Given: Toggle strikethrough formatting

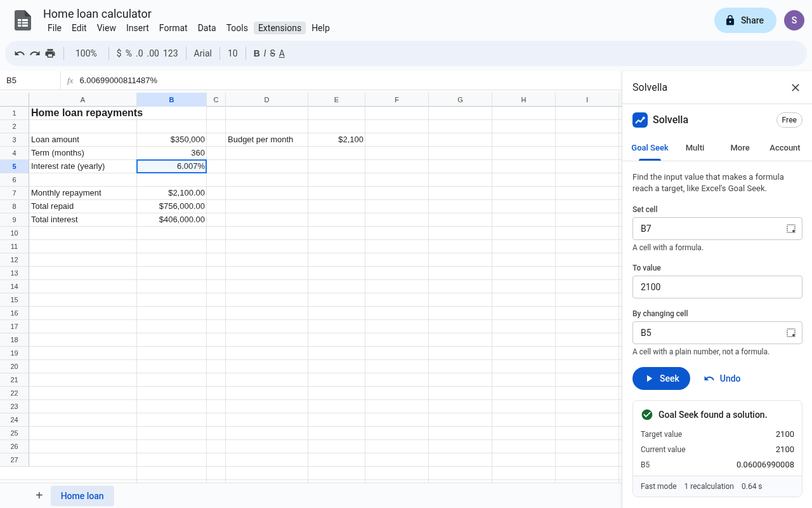Looking at the screenshot, I should pyautogui.click(x=273, y=53).
